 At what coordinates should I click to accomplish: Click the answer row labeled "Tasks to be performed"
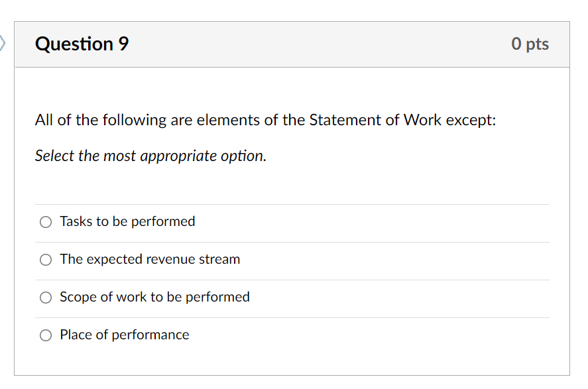click(x=127, y=221)
